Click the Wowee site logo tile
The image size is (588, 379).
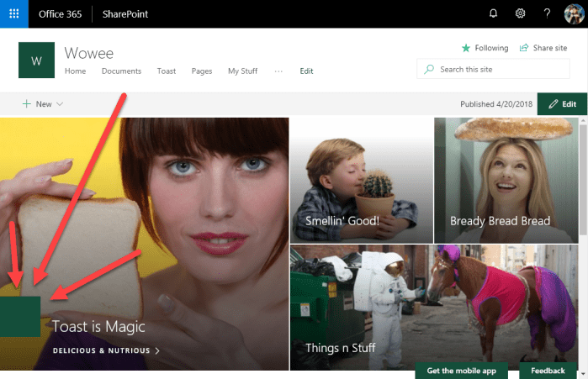(36, 61)
